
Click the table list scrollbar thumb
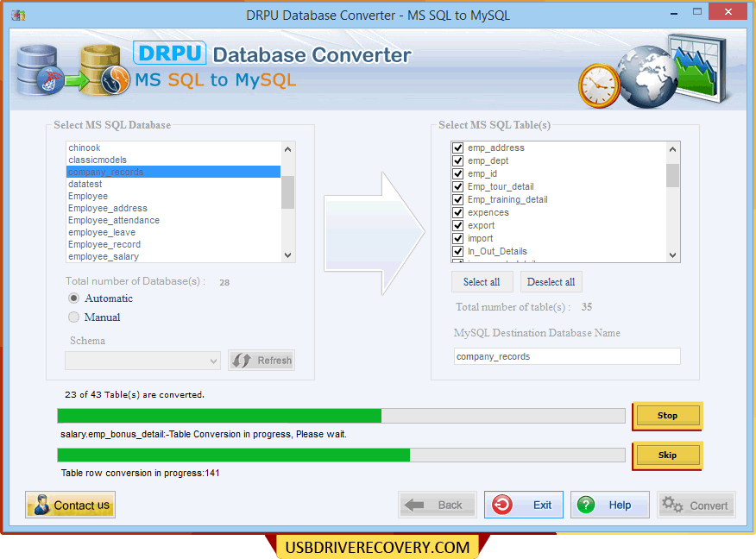672,175
